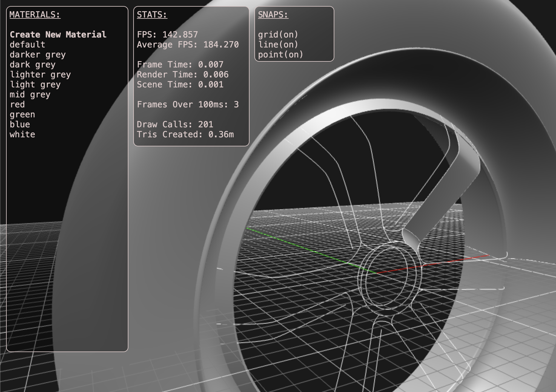556x392 pixels.
Task: Select the default material
Action: coord(27,44)
